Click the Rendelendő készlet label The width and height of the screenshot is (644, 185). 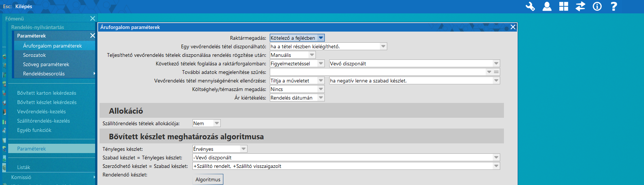click(x=125, y=175)
